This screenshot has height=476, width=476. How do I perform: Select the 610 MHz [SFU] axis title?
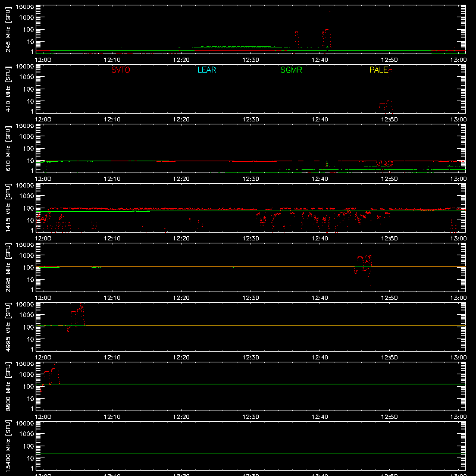point(8,149)
